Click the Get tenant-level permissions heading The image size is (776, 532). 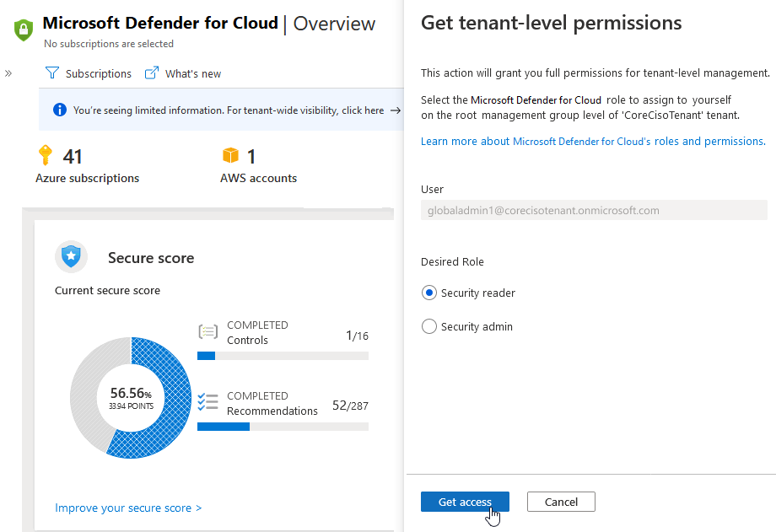[x=552, y=24]
